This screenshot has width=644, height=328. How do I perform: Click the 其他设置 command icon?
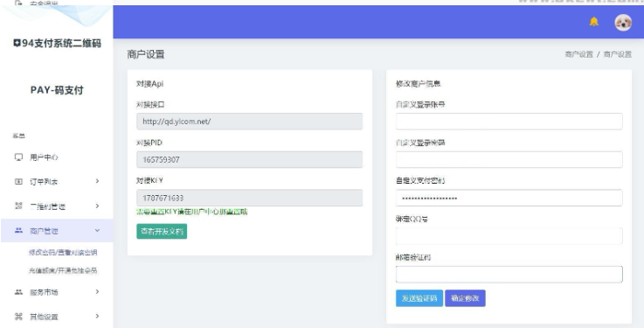(18, 317)
